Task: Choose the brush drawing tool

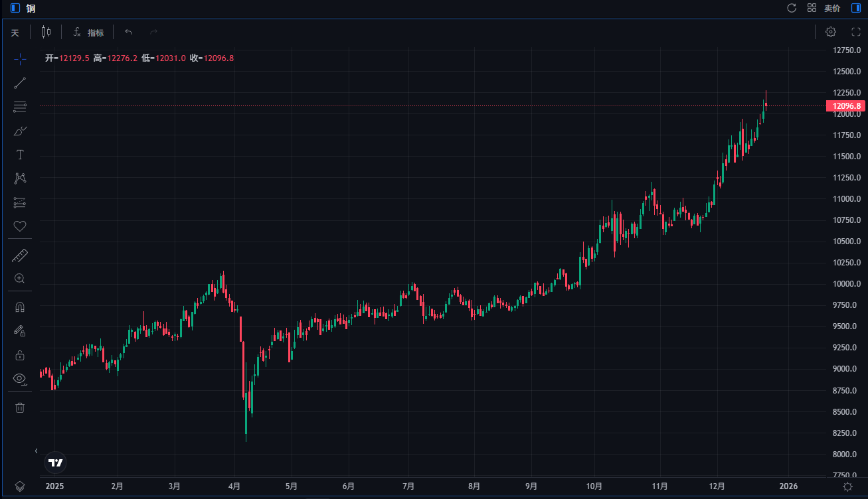Action: (x=20, y=131)
